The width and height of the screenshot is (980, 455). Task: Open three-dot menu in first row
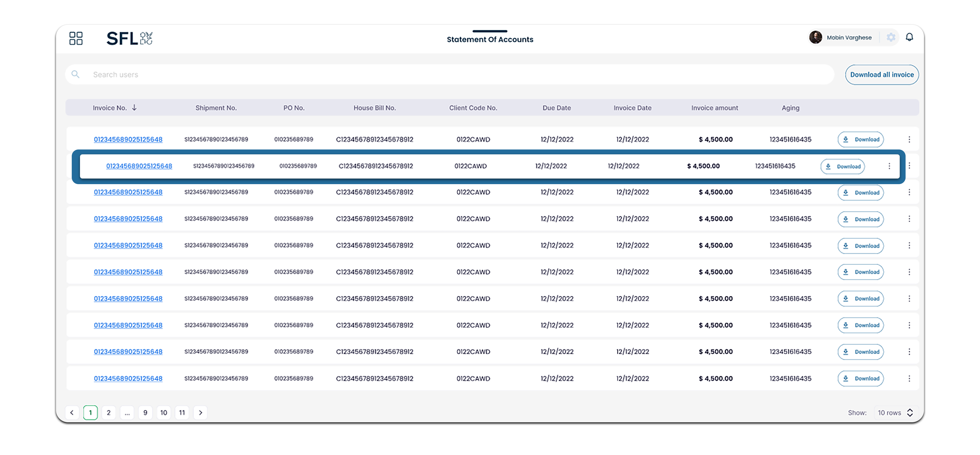909,140
